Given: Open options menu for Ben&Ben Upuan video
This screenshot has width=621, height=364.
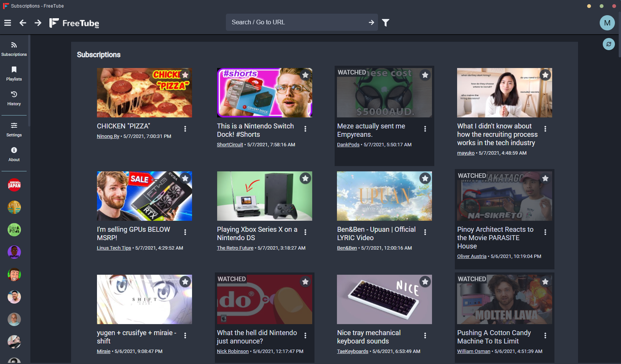Looking at the screenshot, I should [x=425, y=232].
